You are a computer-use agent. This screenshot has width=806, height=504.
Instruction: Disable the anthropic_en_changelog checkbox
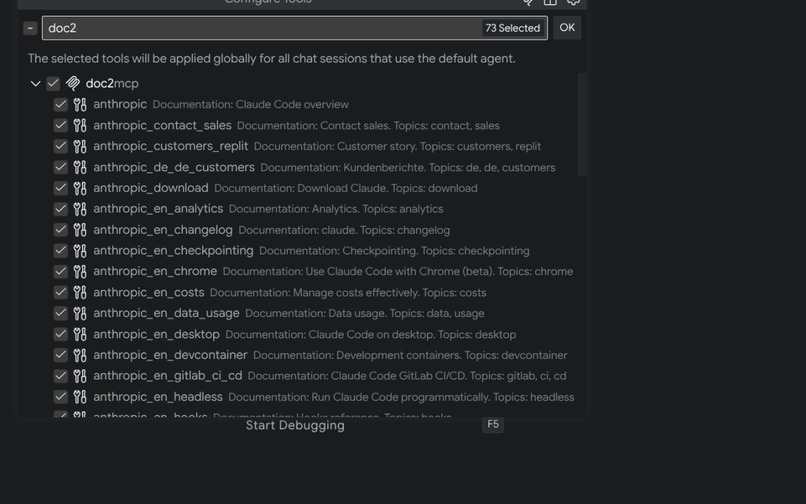click(x=61, y=230)
